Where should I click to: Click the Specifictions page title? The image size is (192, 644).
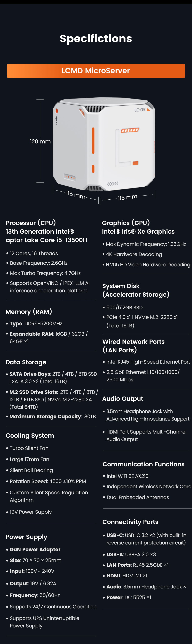pyautogui.click(x=96, y=38)
